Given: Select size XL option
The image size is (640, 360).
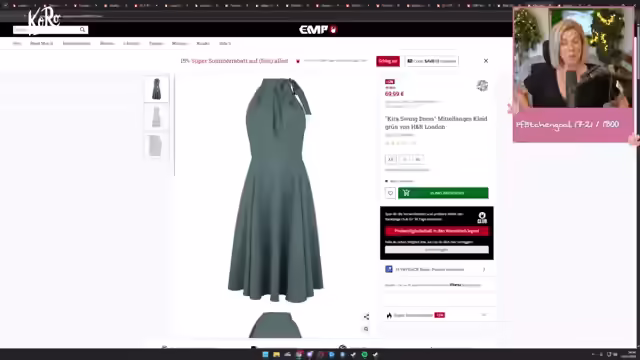Looking at the screenshot, I should click(x=418, y=159).
